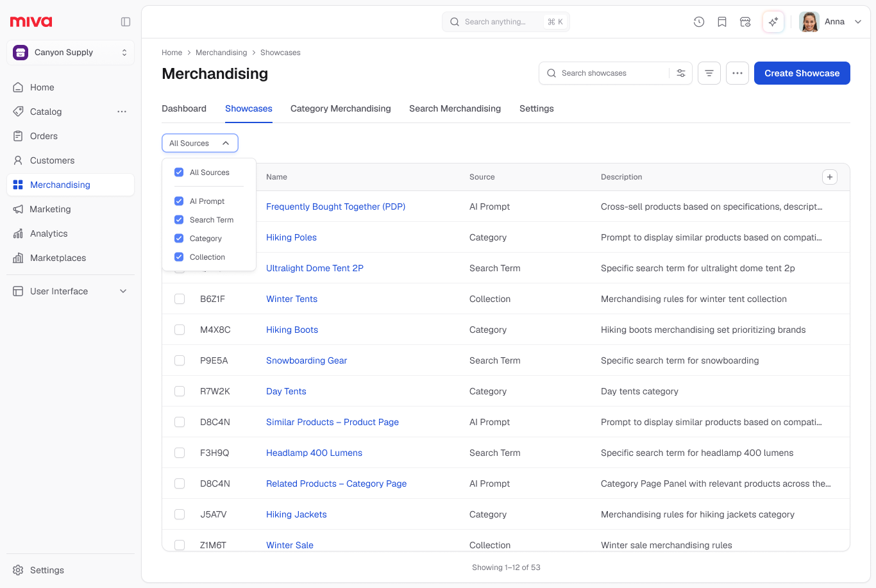Click the Analytics chart icon

coord(18,233)
